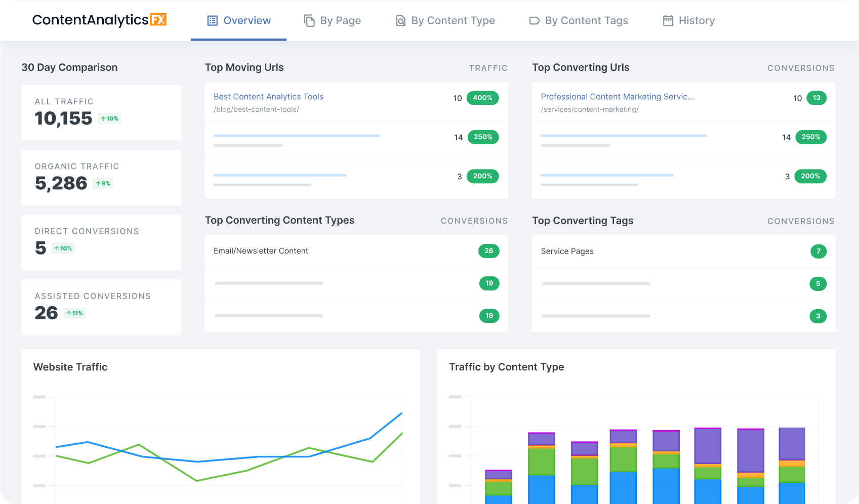
Task: Click the History calendar icon
Action: coord(668,20)
